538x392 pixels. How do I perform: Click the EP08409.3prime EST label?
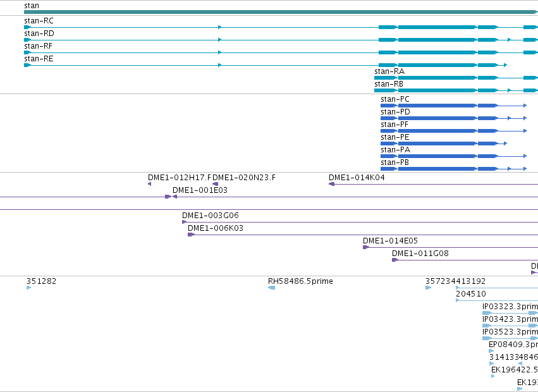(x=513, y=345)
